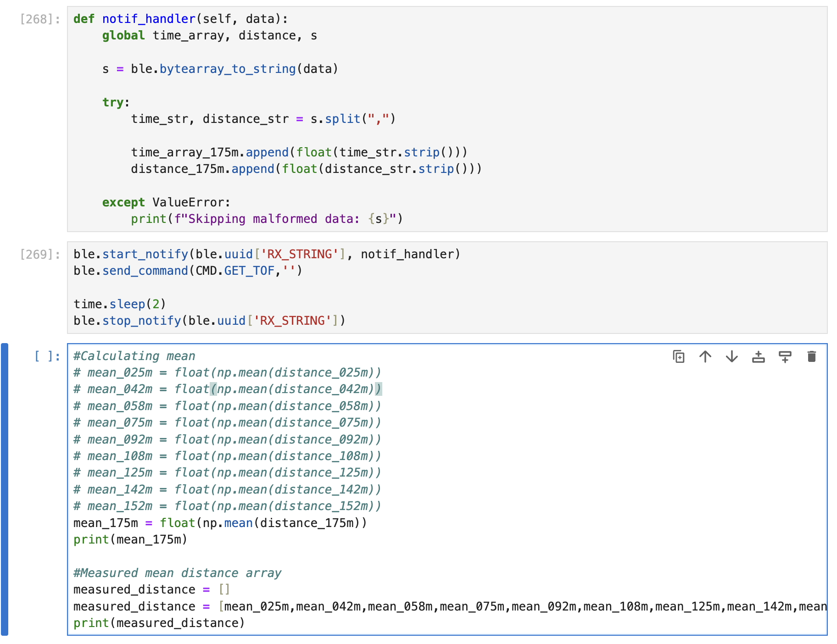This screenshot has width=837, height=644.
Task: Click commented line for mean_142m
Action: click(x=228, y=489)
